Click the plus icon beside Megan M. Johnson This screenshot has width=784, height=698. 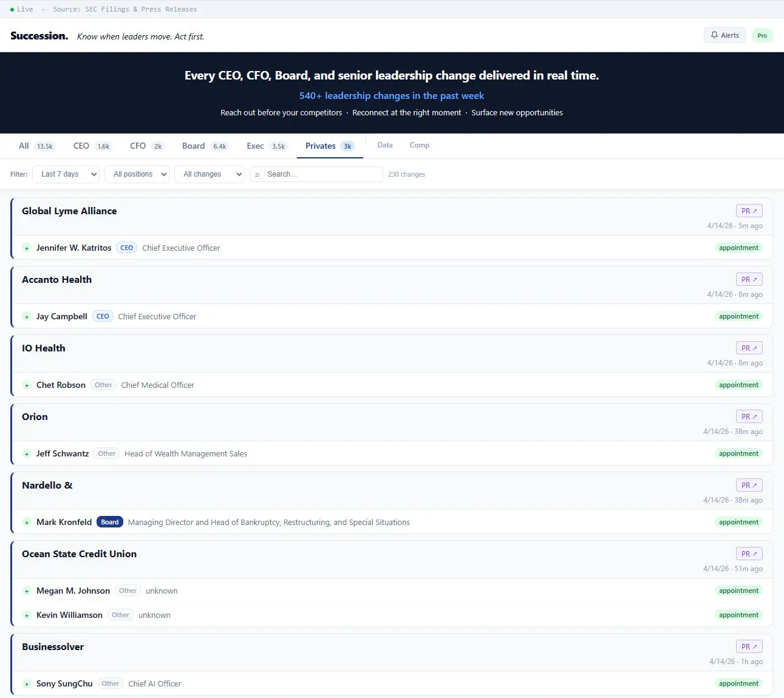tap(27, 591)
